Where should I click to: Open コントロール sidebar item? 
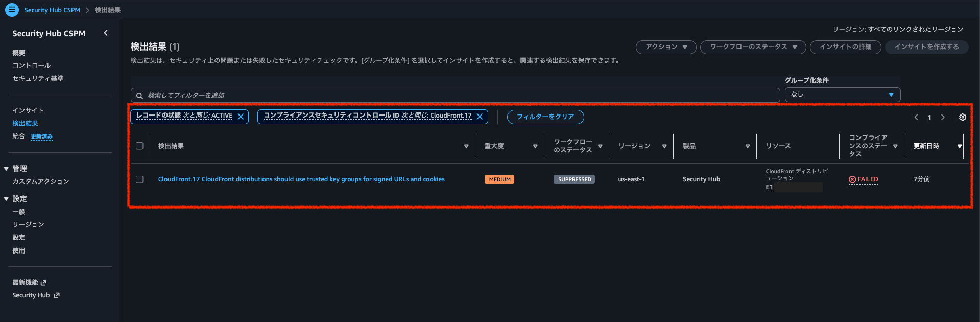click(32, 65)
